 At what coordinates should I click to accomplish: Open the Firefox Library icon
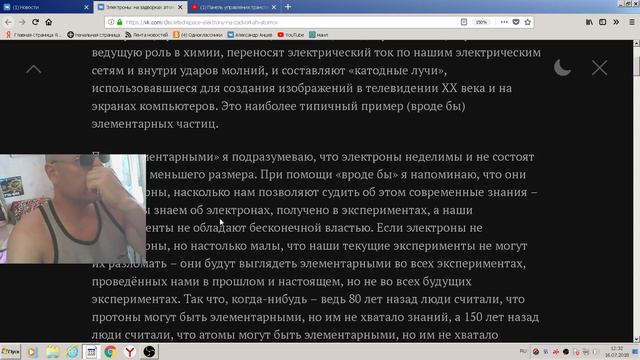(589, 22)
